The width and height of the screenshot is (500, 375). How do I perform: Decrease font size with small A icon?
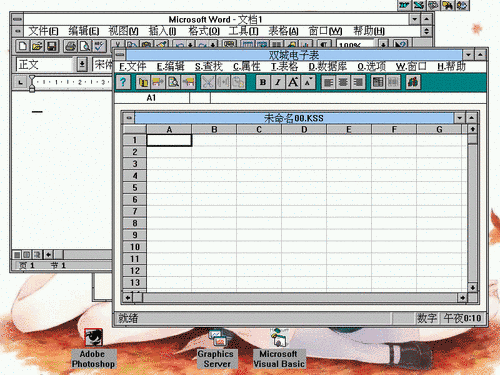tap(308, 82)
